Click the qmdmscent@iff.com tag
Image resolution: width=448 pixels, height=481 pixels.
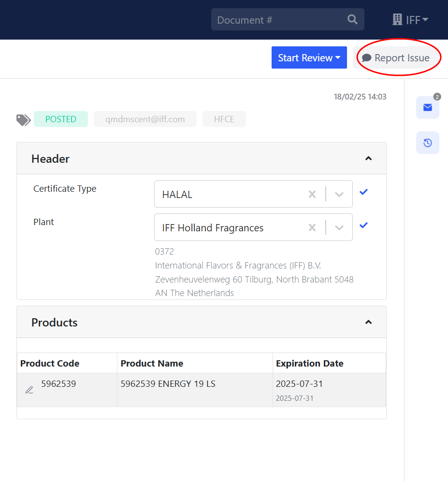[x=145, y=119]
